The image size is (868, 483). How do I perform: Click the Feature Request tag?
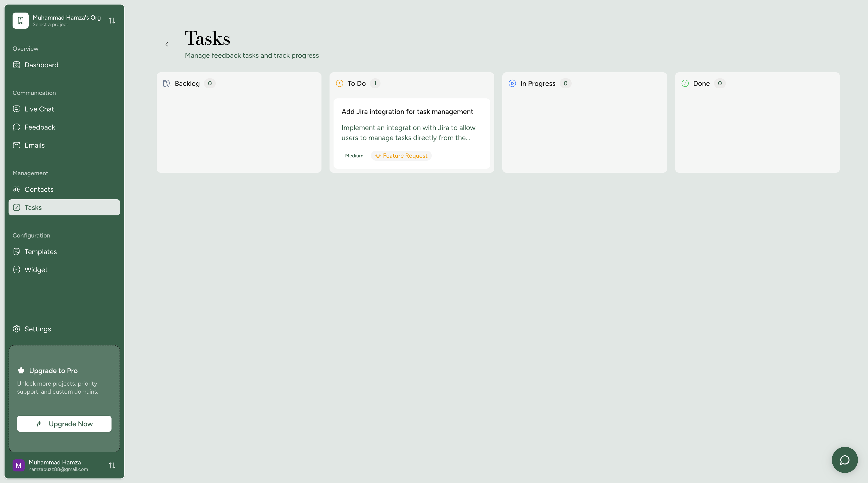(x=401, y=156)
